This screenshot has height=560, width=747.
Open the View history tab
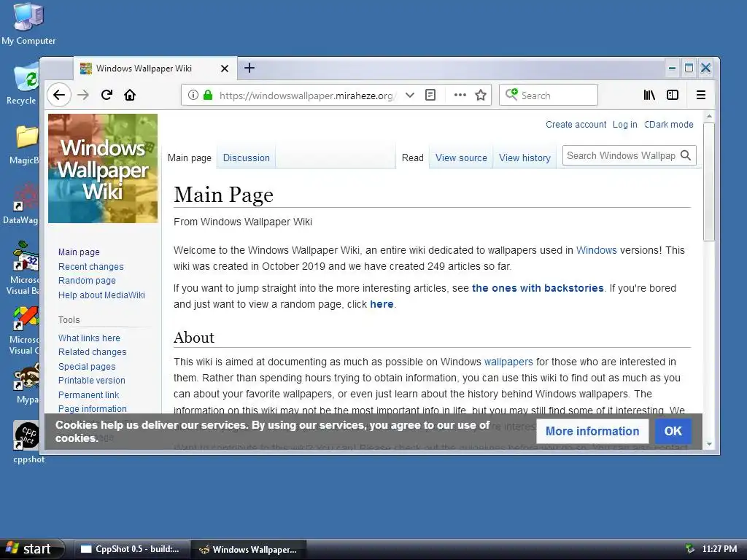[525, 157]
